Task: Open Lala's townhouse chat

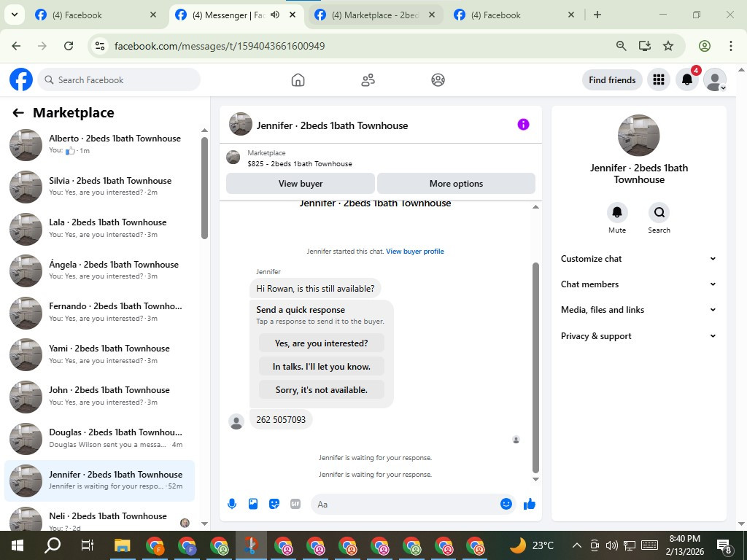Action: [100, 228]
